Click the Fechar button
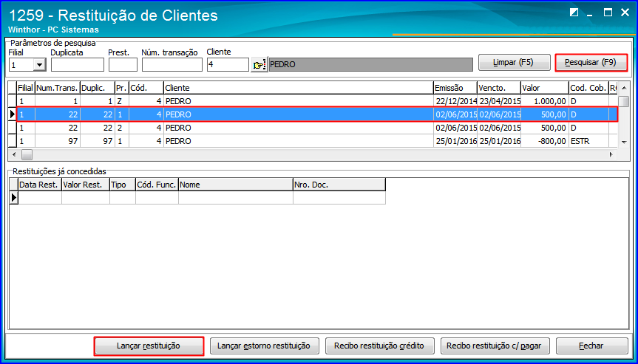Image resolution: width=638 pixels, height=364 pixels. 591,346
